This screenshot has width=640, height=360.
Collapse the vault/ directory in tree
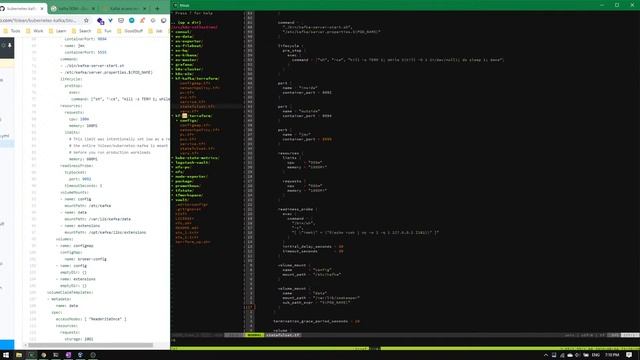pyautogui.click(x=181, y=200)
